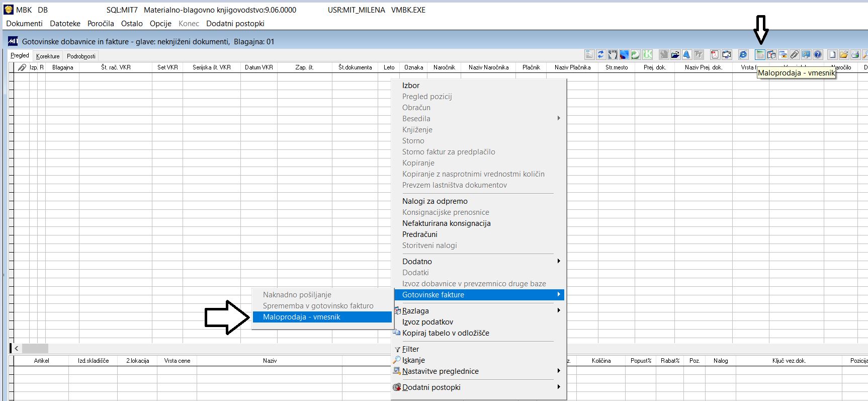
Task: Open the Opcije menu
Action: point(160,24)
